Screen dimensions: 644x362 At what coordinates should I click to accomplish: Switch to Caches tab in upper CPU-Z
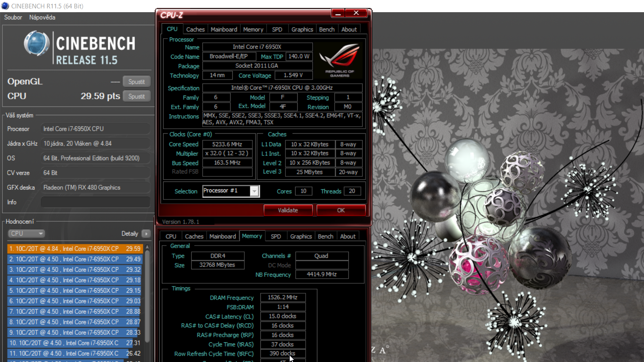(195, 29)
